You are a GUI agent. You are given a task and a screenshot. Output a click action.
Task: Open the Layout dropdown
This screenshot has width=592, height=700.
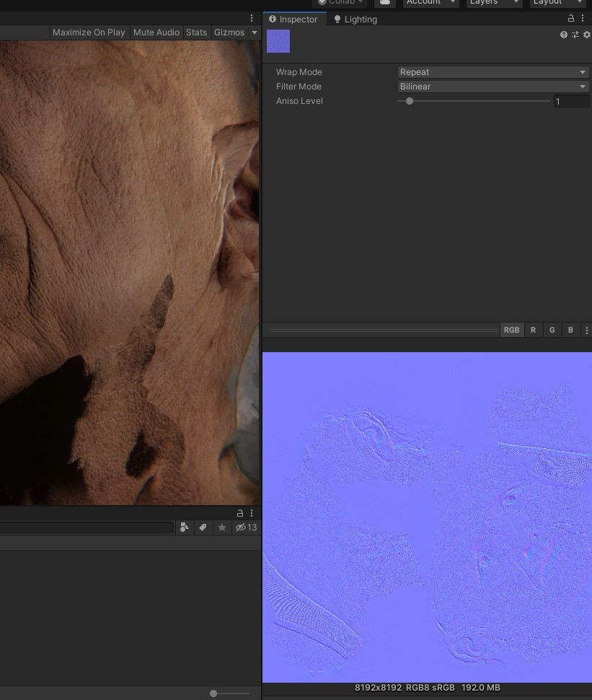[557, 2]
